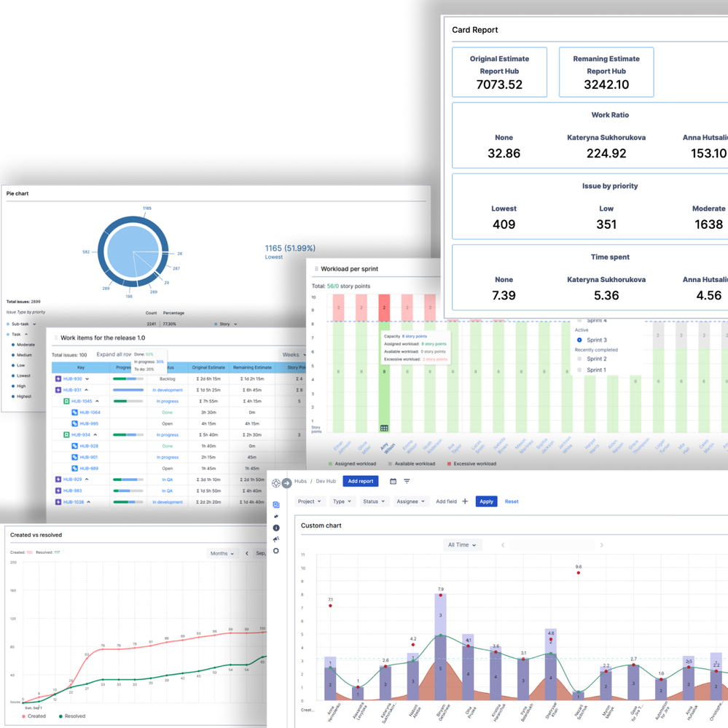Viewport: 728px width, 728px height.
Task: Click the megaphone announcements sidebar icon
Action: pyautogui.click(x=276, y=539)
